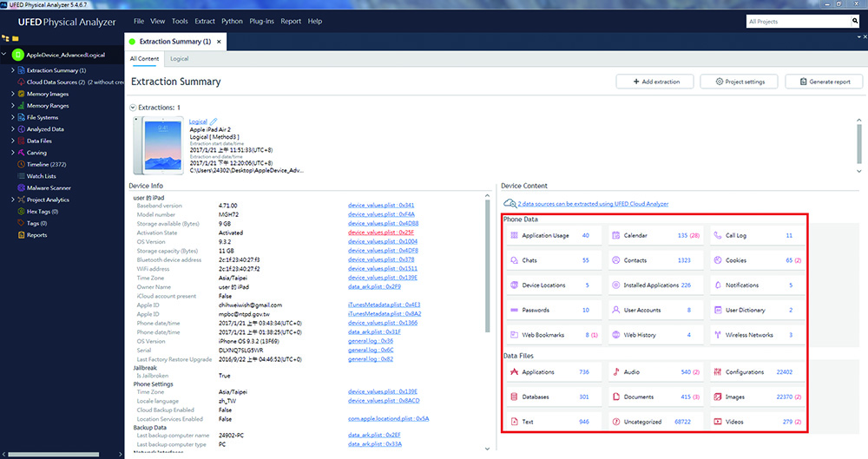Screen dimensions: 868x459
Task: Collapse the Extractions: 1 section
Action: click(x=133, y=108)
